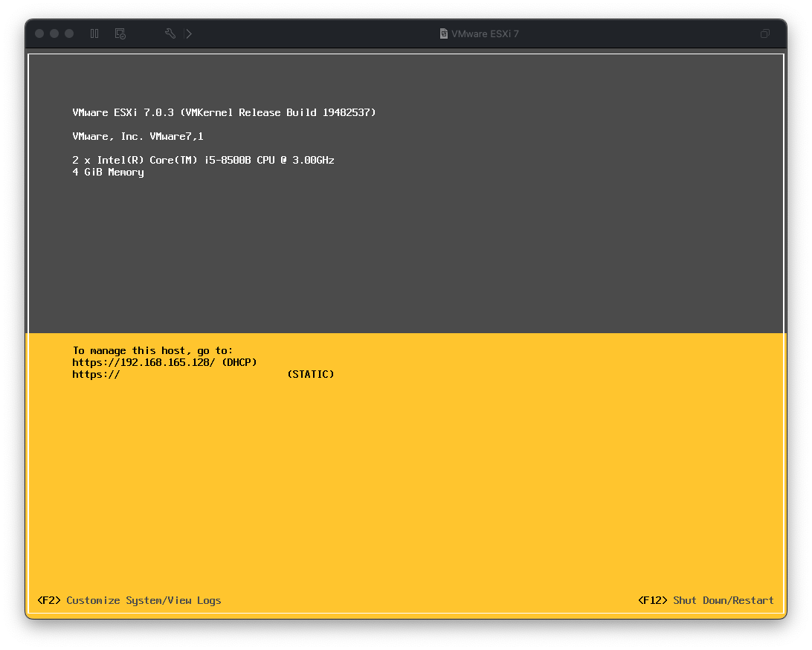Open the snapshot icon in the title bar
This screenshot has height=650, width=812.
click(x=120, y=33)
